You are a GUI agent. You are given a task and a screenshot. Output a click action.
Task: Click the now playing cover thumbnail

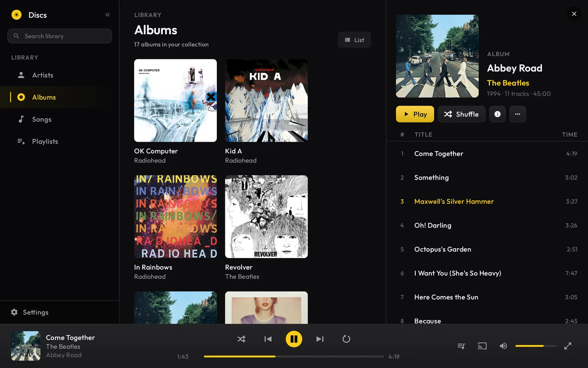[26, 346]
